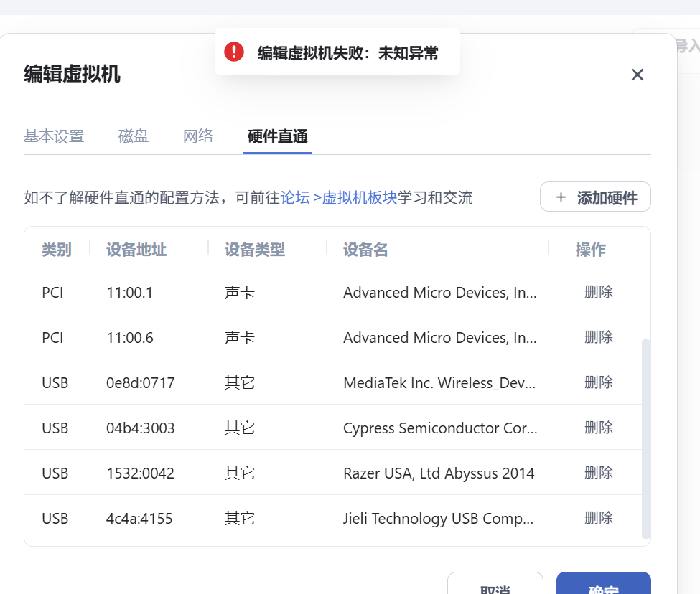Remove PCI device 11:00.6
The width and height of the screenshot is (700, 594).
pos(598,337)
